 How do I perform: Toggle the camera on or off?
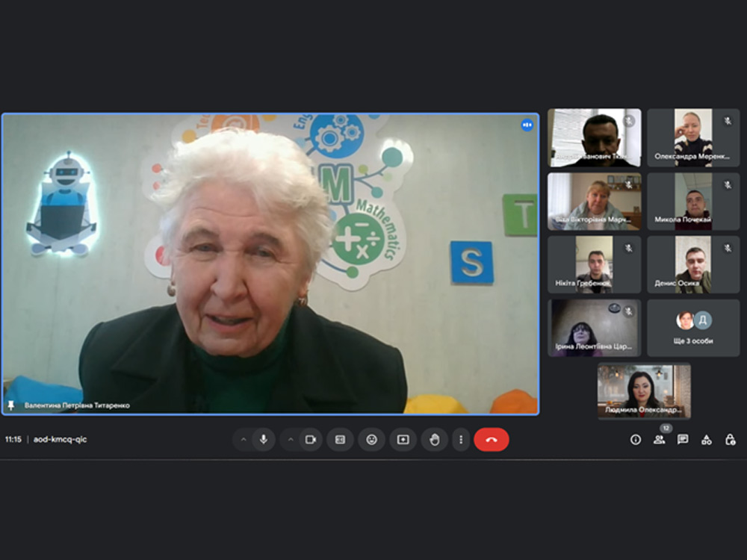pos(311,440)
